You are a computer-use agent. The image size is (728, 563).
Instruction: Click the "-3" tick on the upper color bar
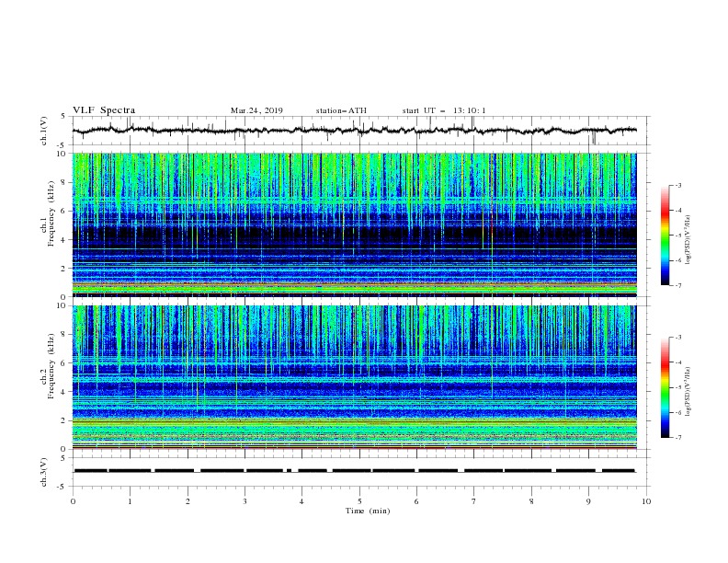click(677, 185)
